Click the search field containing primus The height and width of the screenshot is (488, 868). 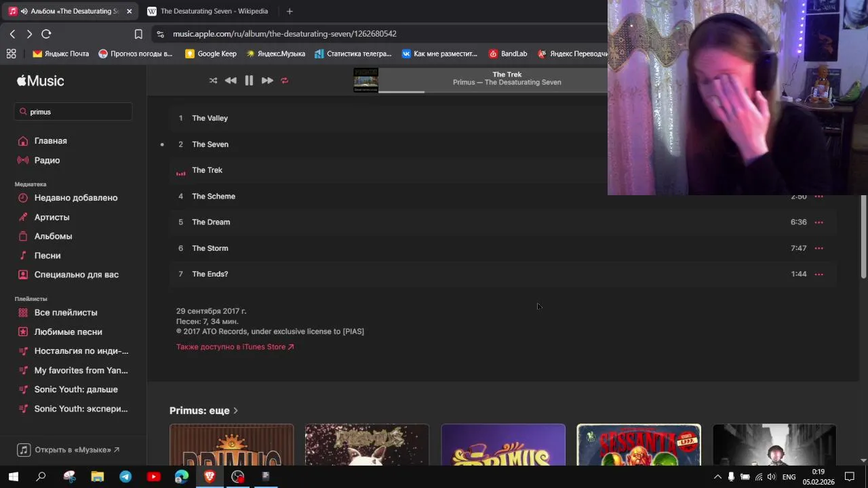click(x=73, y=112)
